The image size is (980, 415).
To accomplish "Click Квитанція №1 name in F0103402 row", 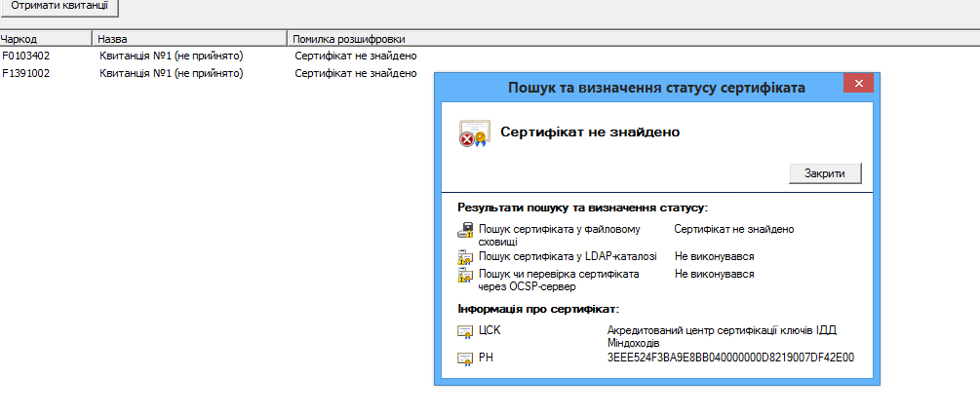I will click(172, 57).
